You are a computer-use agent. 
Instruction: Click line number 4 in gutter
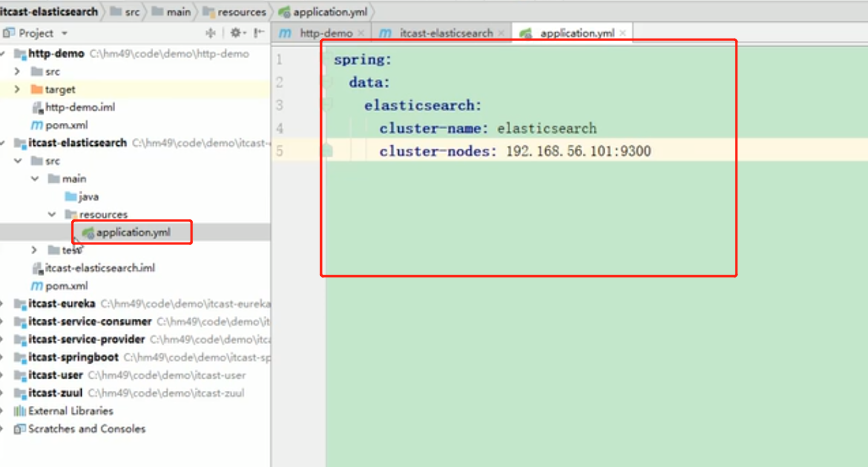coord(279,128)
